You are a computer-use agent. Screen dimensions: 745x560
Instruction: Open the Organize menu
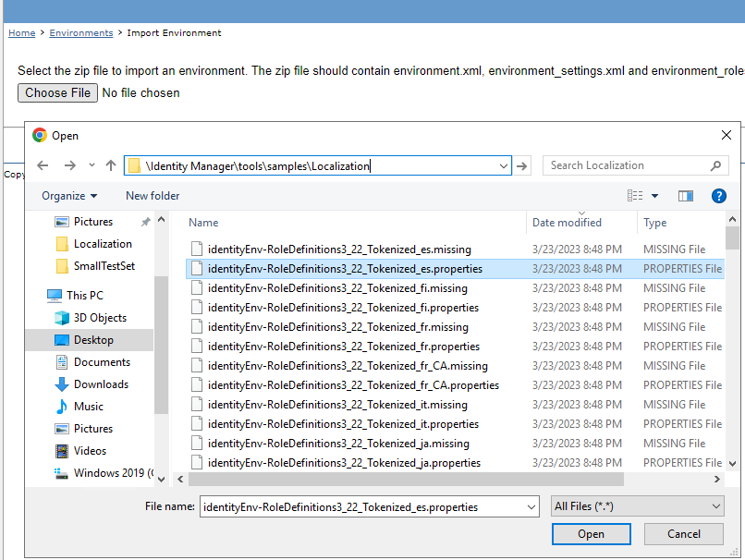[x=69, y=196]
